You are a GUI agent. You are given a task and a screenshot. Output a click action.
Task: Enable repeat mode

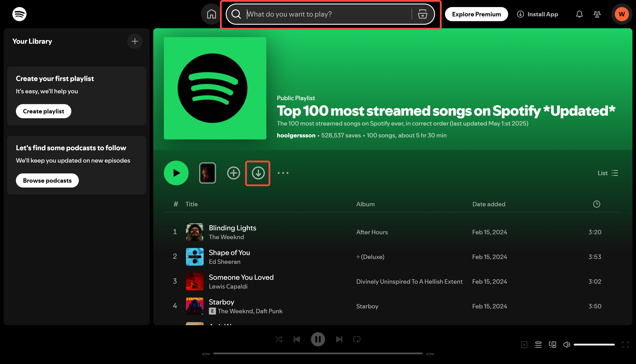pos(357,339)
